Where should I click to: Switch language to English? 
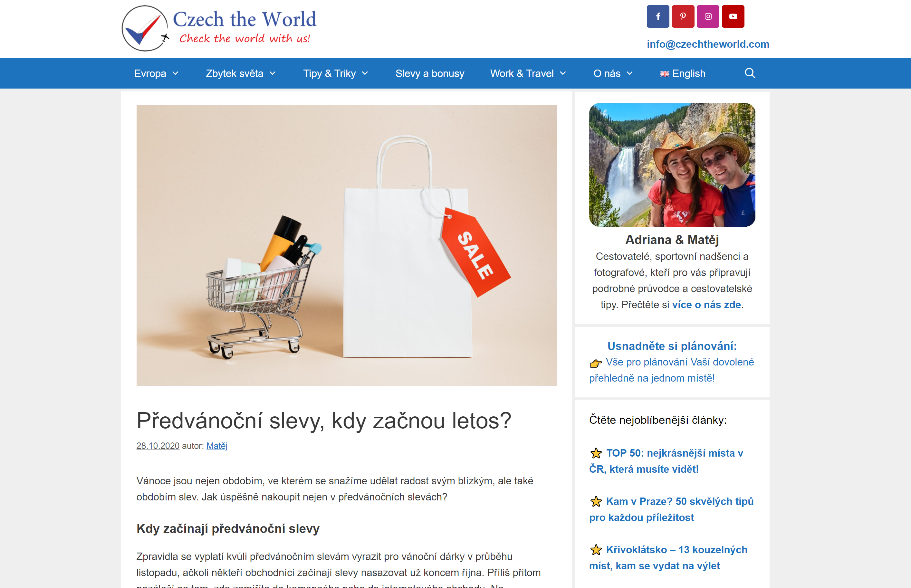pos(683,73)
